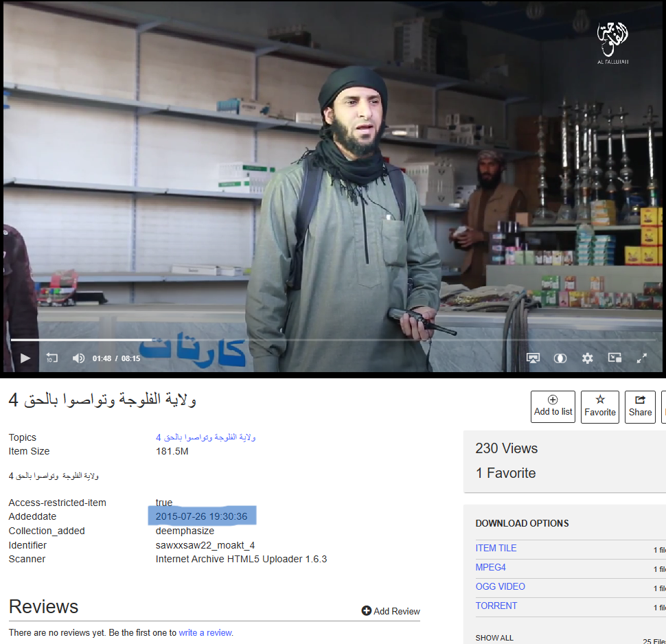Expand SHOW ALL download files
This screenshot has height=644, width=666.
[494, 638]
